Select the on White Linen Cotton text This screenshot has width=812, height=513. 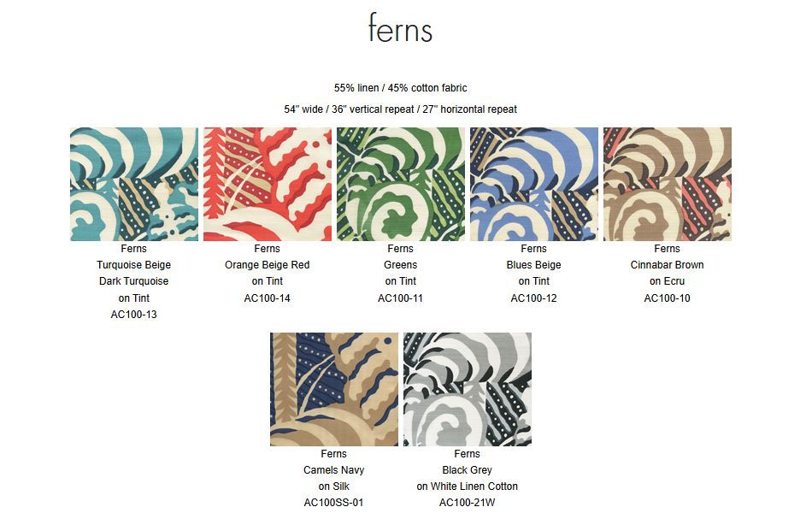click(467, 486)
